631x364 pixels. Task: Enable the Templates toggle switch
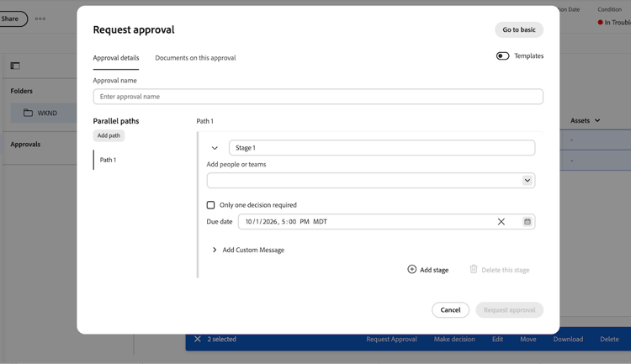(502, 56)
